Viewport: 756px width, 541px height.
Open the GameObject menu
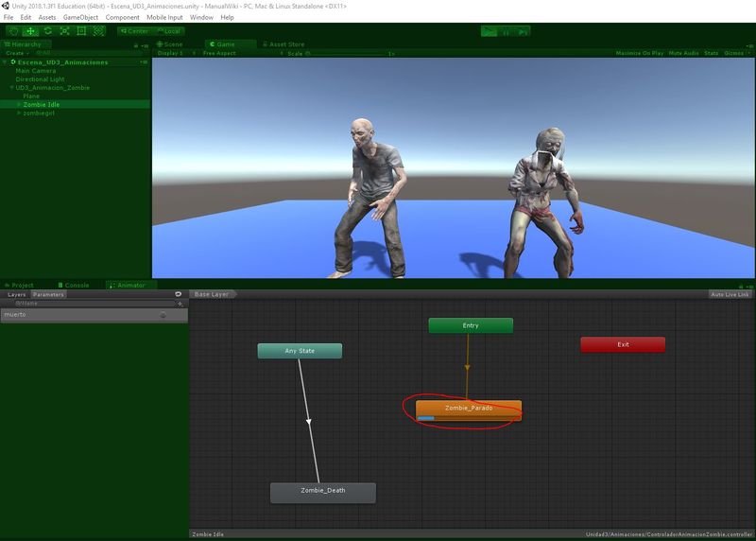pyautogui.click(x=80, y=17)
